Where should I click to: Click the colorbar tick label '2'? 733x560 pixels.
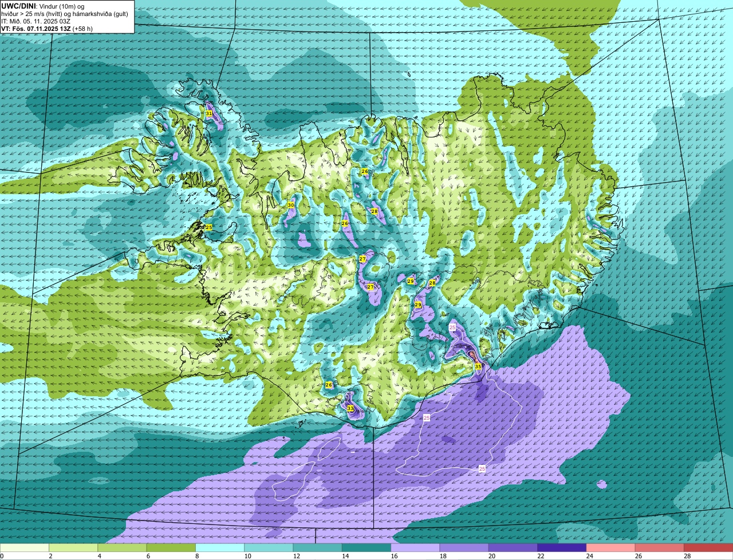tap(50, 556)
